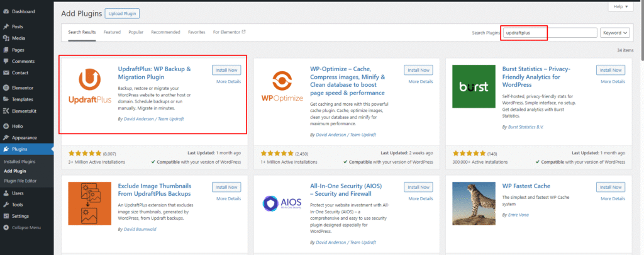The height and width of the screenshot is (255, 644).
Task: Click the Exclude Image Thumbnails plugin image
Action: tap(89, 203)
